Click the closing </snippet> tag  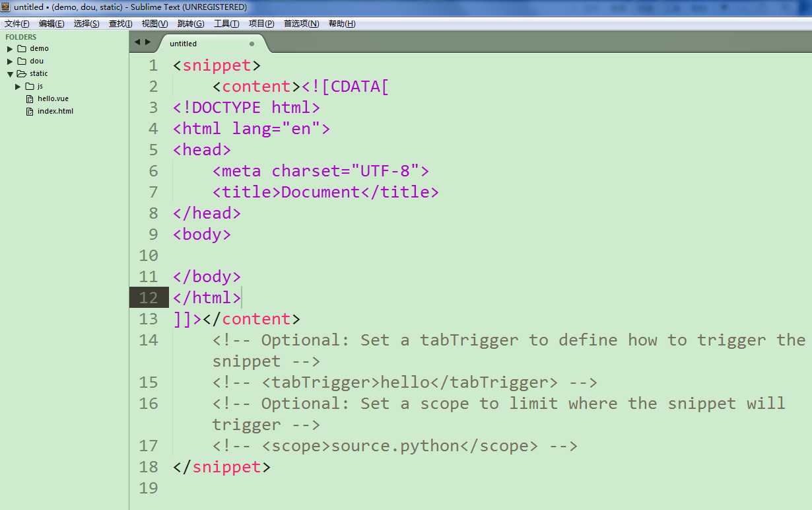tap(222, 467)
